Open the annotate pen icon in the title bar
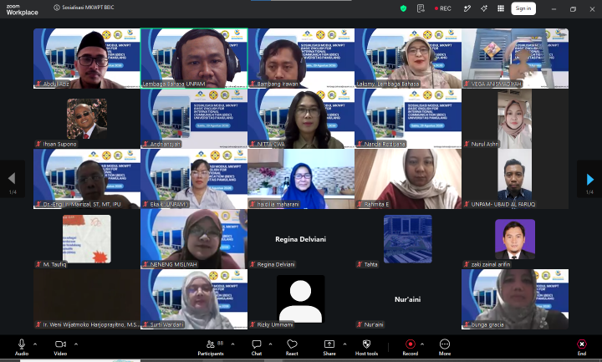 467,8
